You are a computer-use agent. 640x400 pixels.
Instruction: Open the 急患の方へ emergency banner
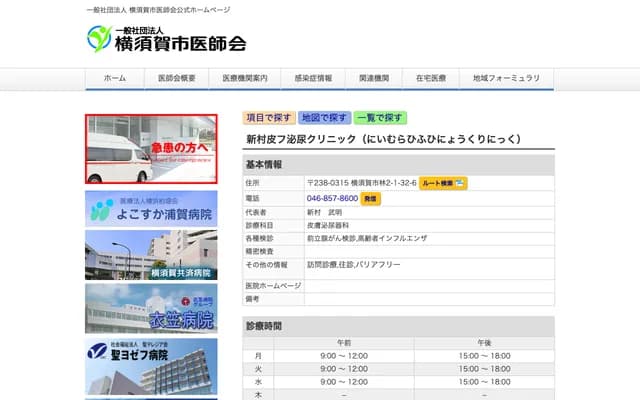click(x=151, y=149)
